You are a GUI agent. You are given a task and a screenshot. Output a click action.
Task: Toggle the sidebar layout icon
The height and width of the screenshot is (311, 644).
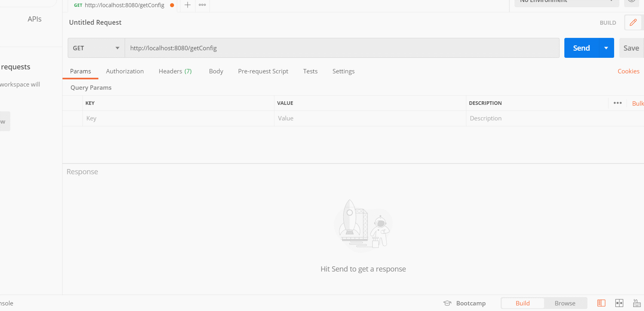[601, 303]
